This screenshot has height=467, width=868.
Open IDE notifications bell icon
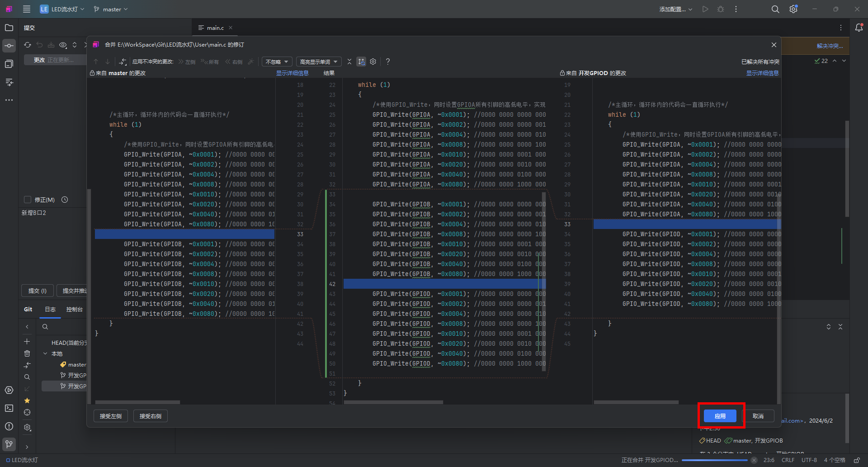click(859, 28)
